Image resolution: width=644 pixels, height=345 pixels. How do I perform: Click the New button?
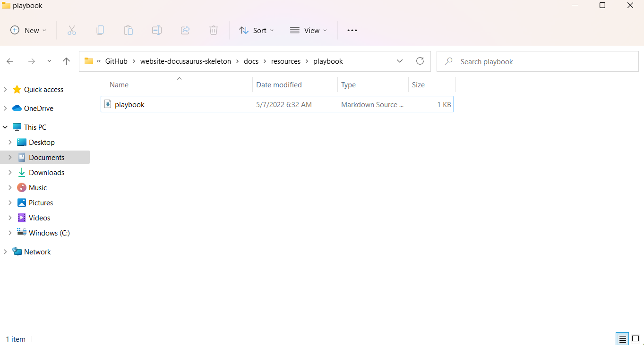[28, 30]
